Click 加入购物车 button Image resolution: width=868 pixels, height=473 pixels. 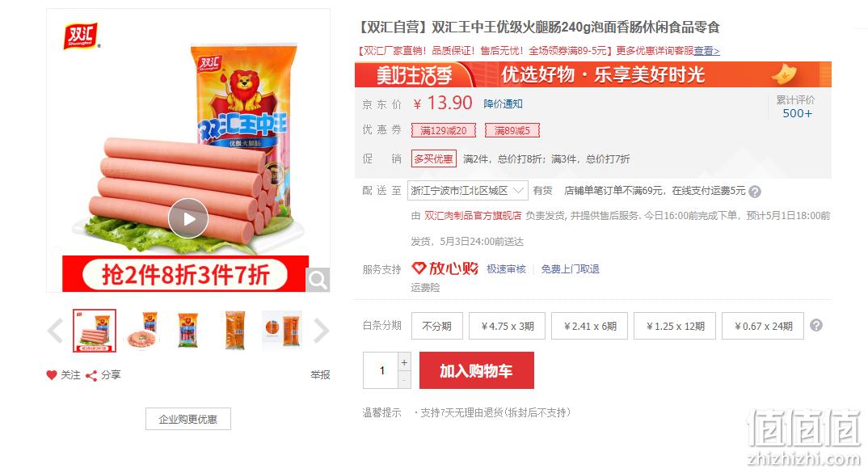tap(477, 370)
